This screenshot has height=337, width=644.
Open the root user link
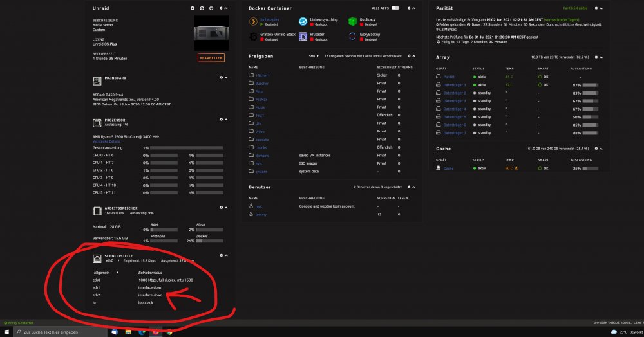(x=258, y=206)
